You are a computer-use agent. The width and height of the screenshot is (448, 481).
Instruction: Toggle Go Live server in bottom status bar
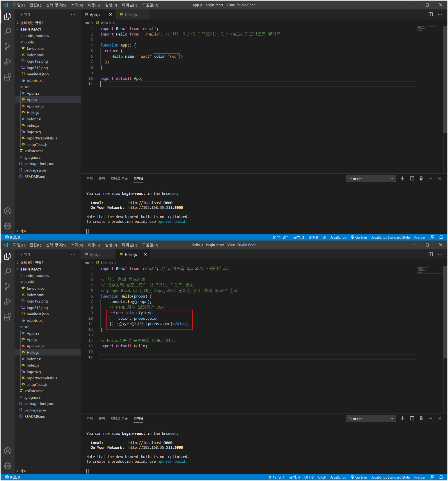coord(359,477)
